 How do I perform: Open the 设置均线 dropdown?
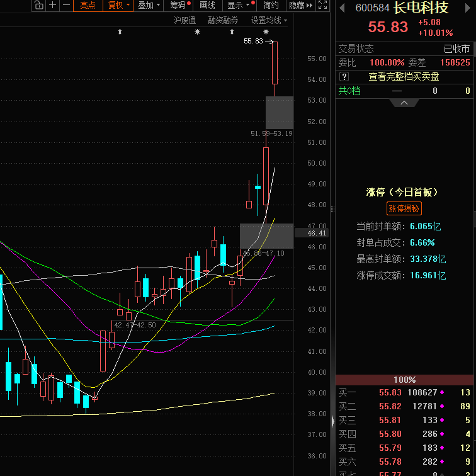[269, 20]
